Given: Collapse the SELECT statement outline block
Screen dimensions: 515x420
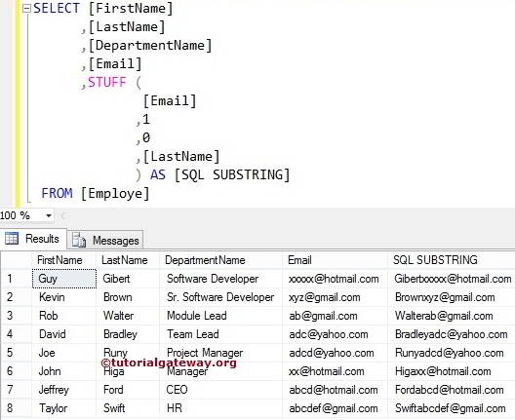Looking at the screenshot, I should point(27,9).
